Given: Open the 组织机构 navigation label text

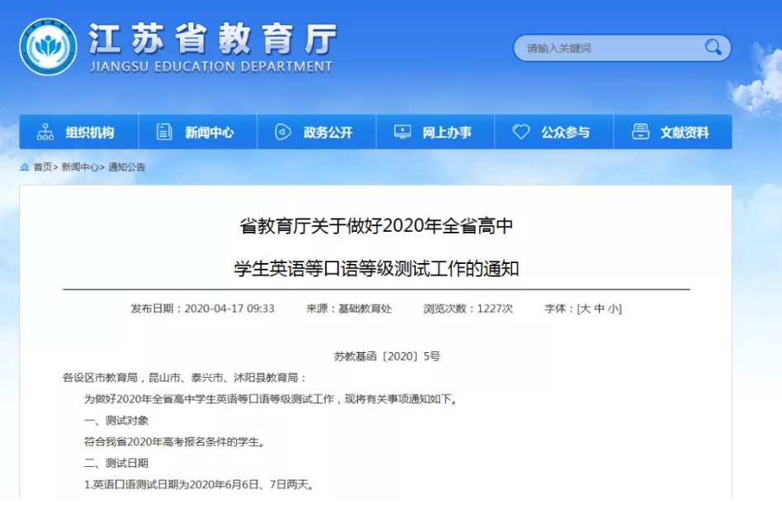Looking at the screenshot, I should (x=90, y=133).
